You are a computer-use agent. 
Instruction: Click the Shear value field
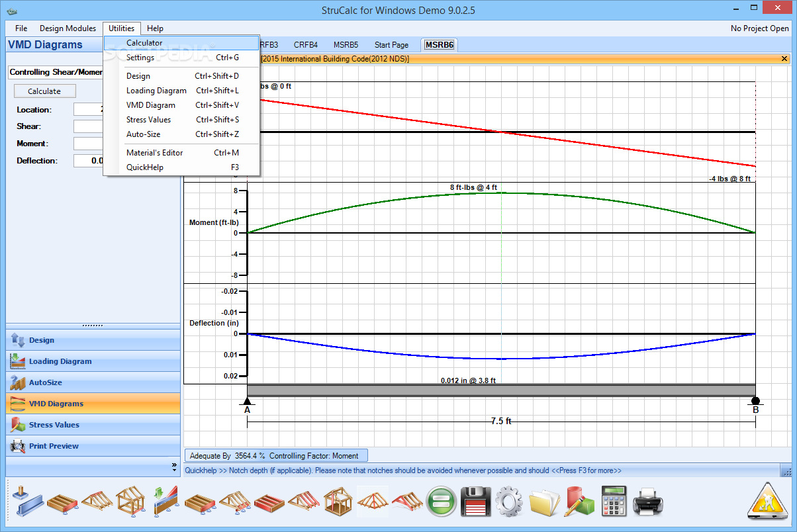coord(89,126)
